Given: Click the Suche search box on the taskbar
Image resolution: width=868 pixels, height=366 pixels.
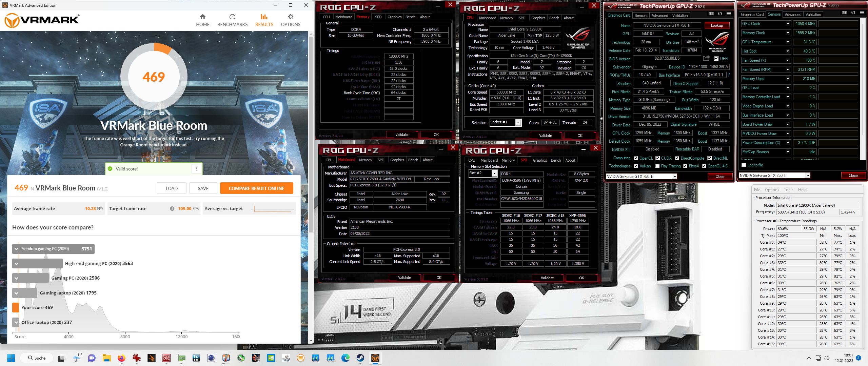Looking at the screenshot, I should [37, 358].
